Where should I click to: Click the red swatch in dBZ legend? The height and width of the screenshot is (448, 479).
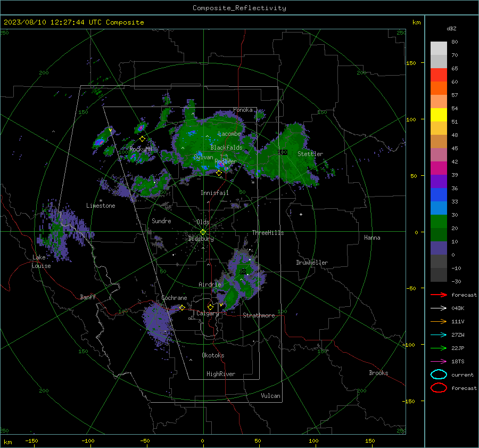tap(439, 75)
